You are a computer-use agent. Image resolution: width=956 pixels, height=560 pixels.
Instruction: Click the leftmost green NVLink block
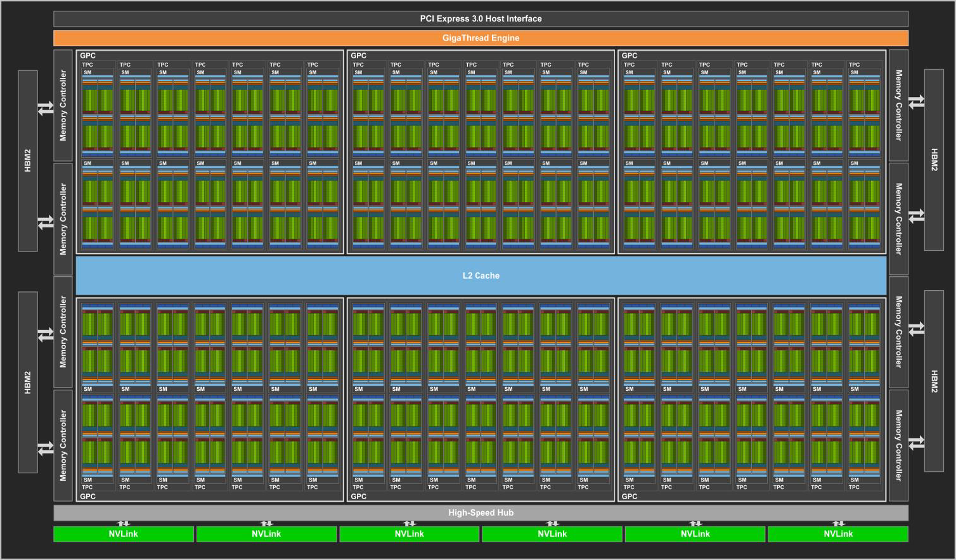pos(124,534)
